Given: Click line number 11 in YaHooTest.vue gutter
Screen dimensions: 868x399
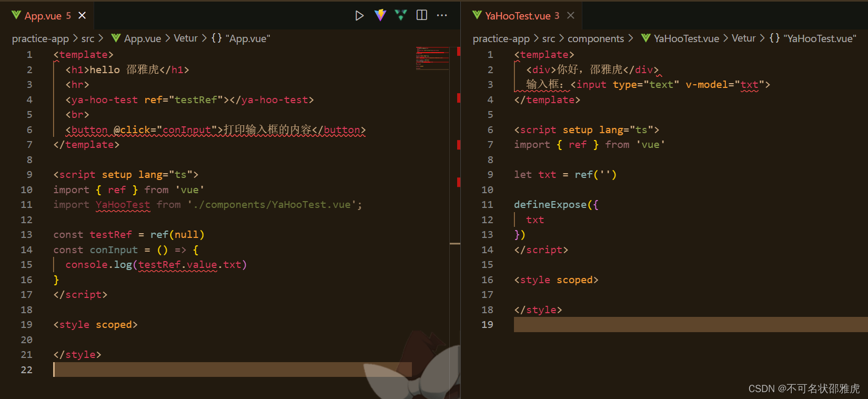Looking at the screenshot, I should (x=487, y=204).
